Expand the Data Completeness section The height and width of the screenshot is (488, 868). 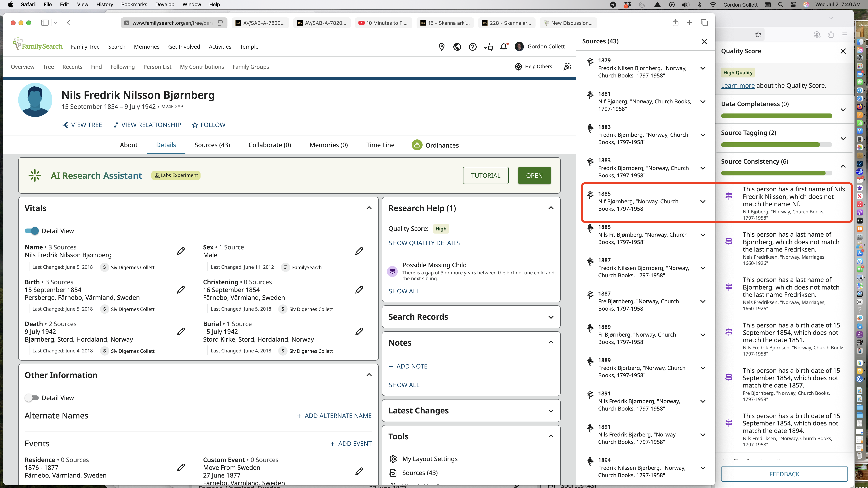pos(843,109)
